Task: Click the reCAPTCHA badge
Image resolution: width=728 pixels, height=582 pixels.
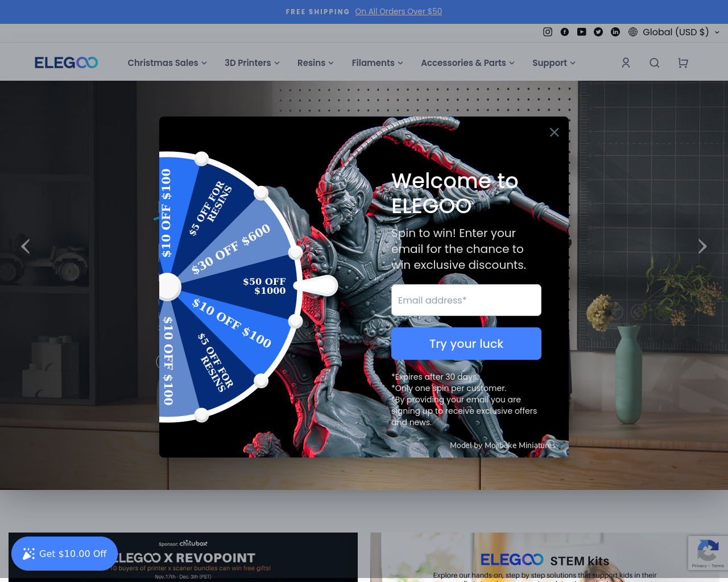Action: (x=708, y=552)
